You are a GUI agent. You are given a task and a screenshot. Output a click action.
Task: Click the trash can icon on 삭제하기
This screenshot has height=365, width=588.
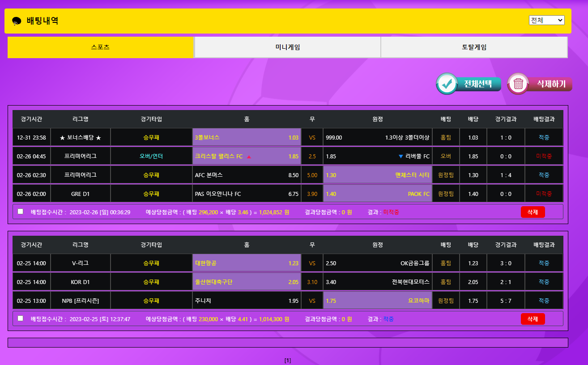[x=518, y=84]
